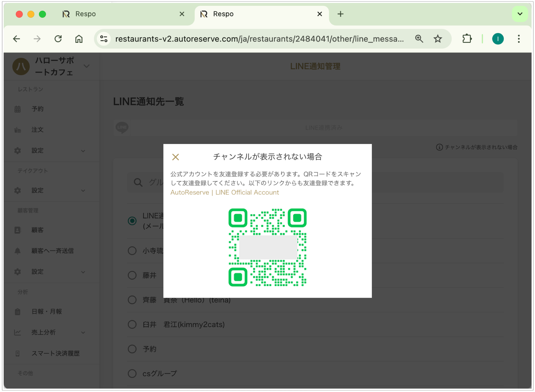Expand the restaurant 設定 chevron

click(x=83, y=151)
